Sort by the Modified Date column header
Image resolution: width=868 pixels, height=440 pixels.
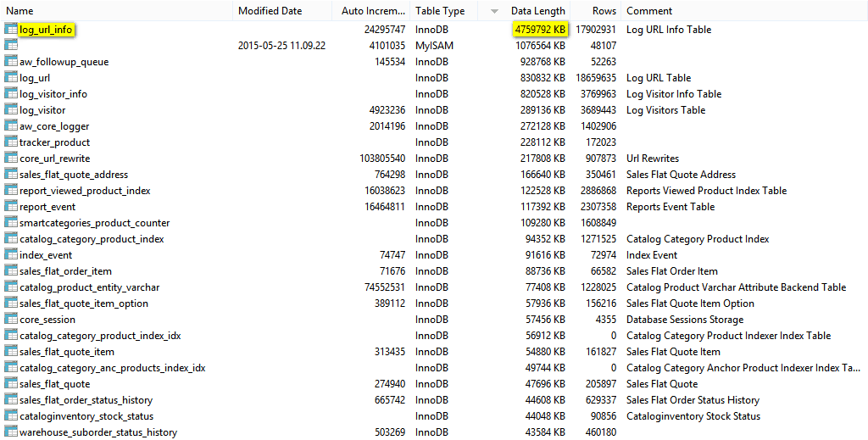click(x=270, y=11)
